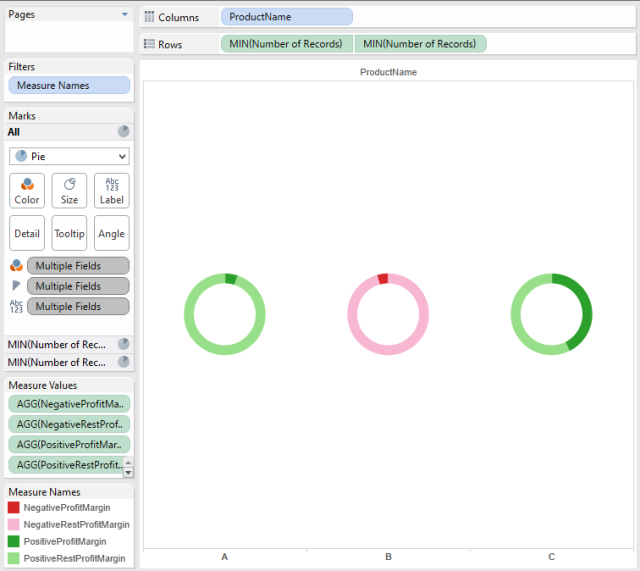Click axis label A
The image size is (640, 571).
tap(224, 557)
